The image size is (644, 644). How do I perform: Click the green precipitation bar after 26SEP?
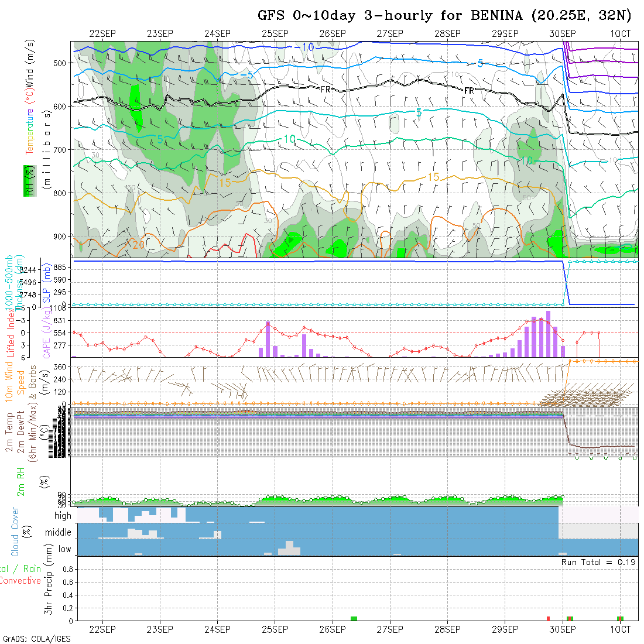pyautogui.click(x=354, y=618)
